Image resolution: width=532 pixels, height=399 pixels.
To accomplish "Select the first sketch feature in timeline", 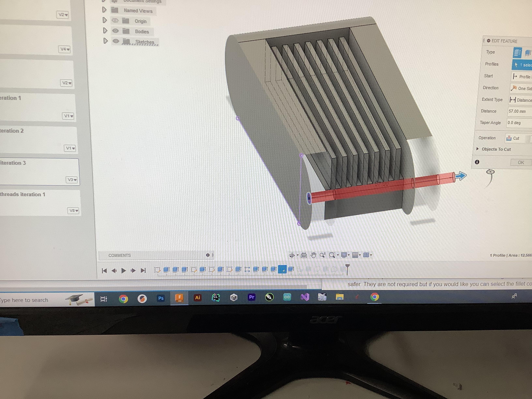I will point(157,270).
